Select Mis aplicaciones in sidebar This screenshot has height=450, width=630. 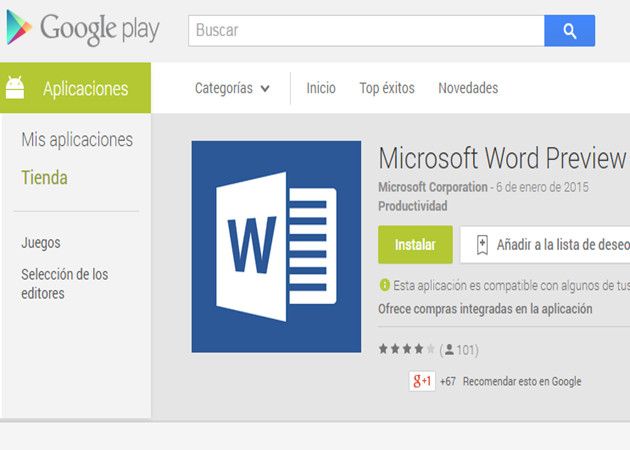[x=77, y=140]
